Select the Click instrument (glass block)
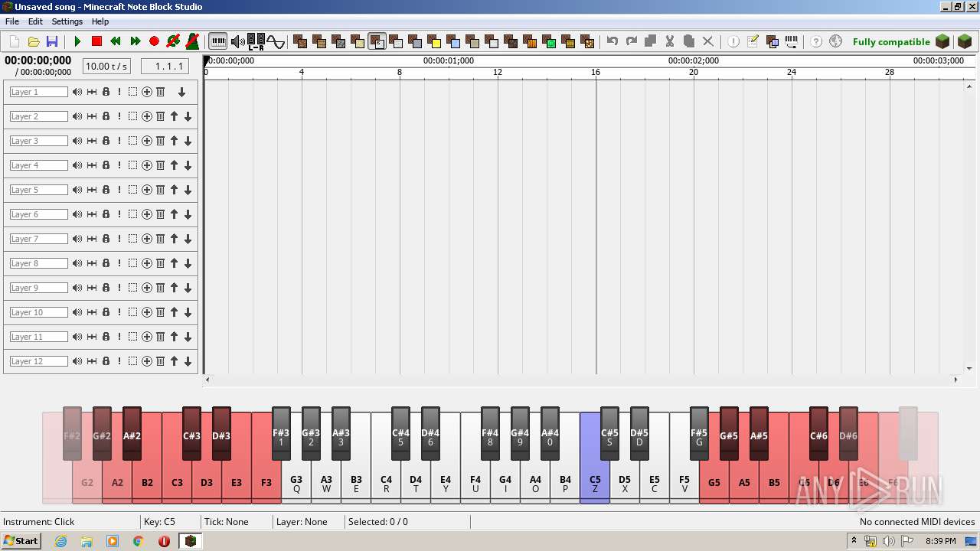This screenshot has height=551, width=980. pyautogui.click(x=377, y=41)
